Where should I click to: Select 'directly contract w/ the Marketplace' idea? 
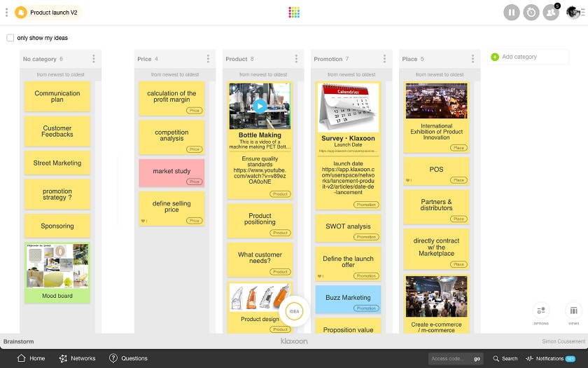[436, 249]
